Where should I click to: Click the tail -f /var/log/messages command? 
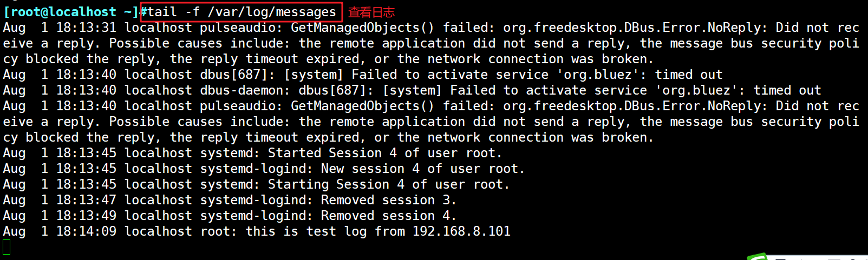(242, 12)
